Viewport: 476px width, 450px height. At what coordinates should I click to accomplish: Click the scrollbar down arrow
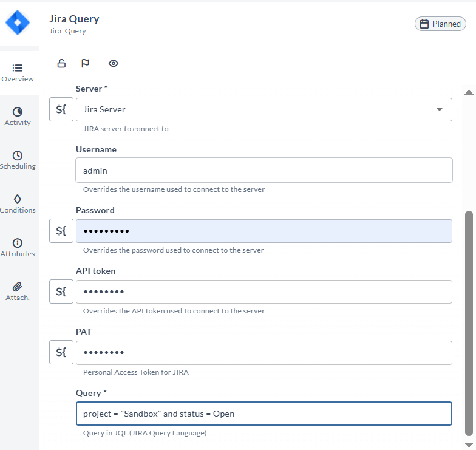pos(469,445)
